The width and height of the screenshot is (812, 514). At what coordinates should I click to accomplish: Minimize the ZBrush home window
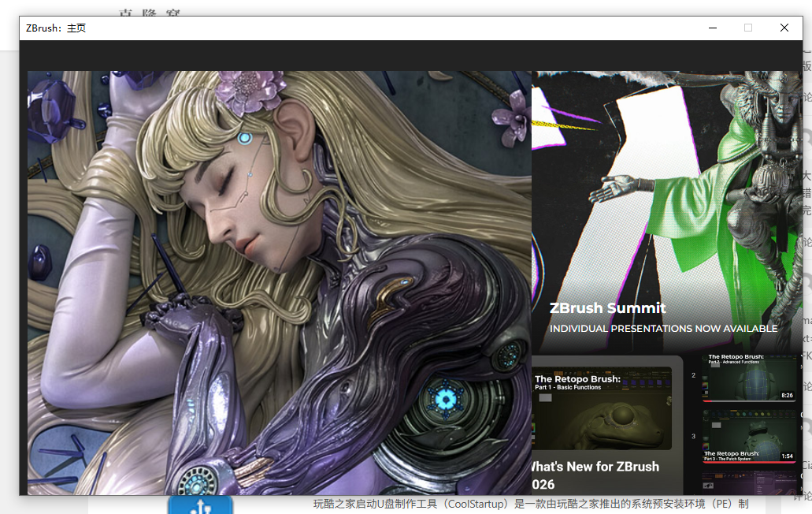[713, 28]
